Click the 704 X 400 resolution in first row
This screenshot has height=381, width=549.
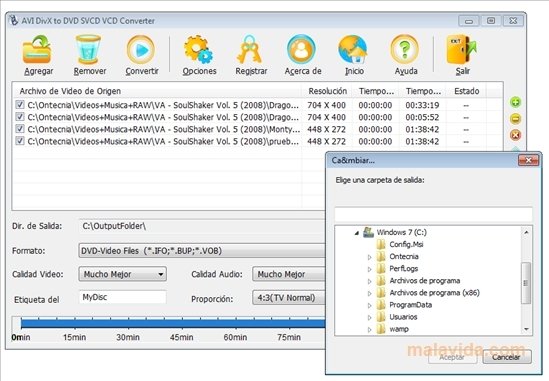coord(326,105)
